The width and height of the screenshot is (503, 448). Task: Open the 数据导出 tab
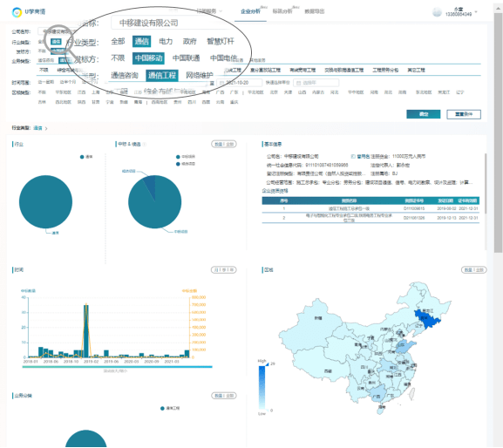click(315, 11)
